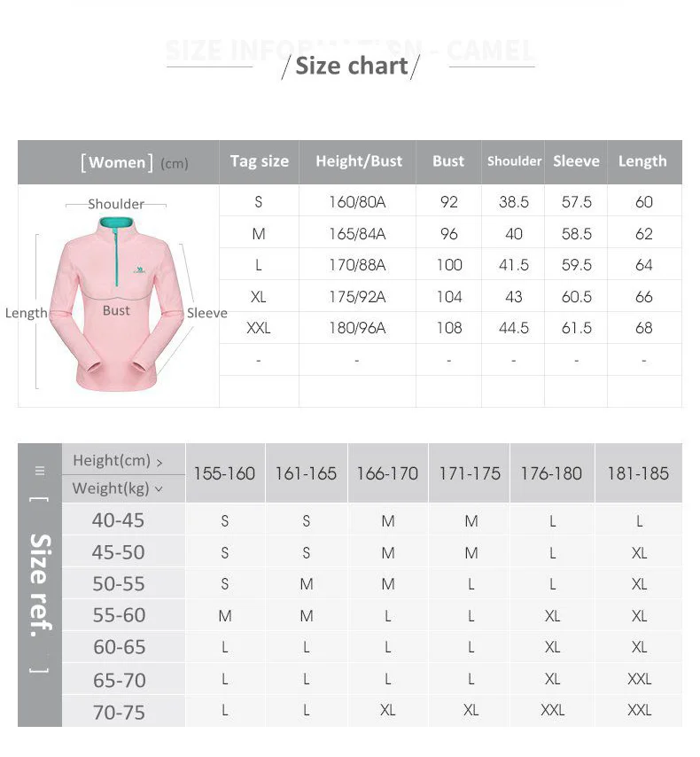Screen dimensions: 700x757
Task: Click the Length column header
Action: coord(642,161)
